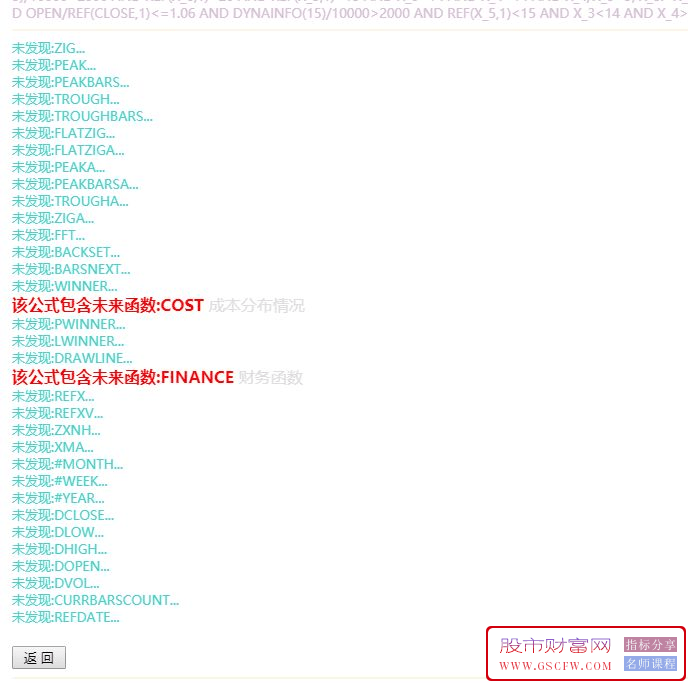Select the text 未发现:#MONTH...
This screenshot has width=688, height=683.
68,465
